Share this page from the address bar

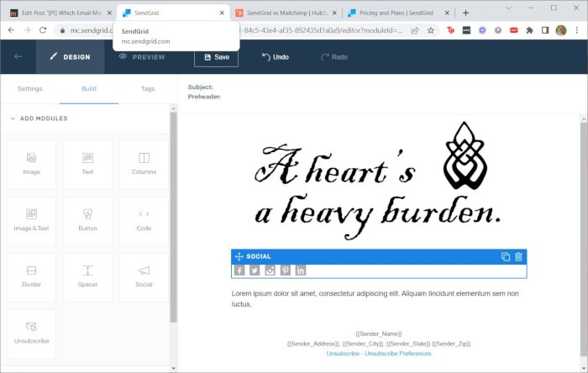tap(415, 30)
